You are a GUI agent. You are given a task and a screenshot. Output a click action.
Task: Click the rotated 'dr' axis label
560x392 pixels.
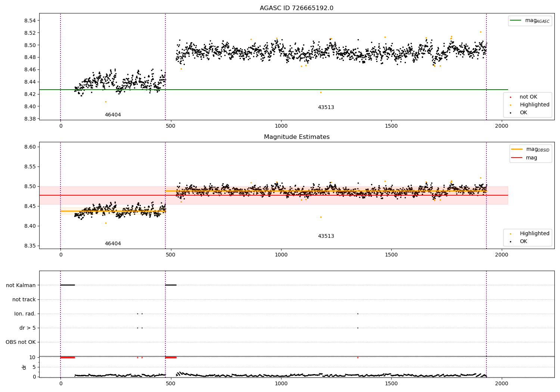coord(24,367)
